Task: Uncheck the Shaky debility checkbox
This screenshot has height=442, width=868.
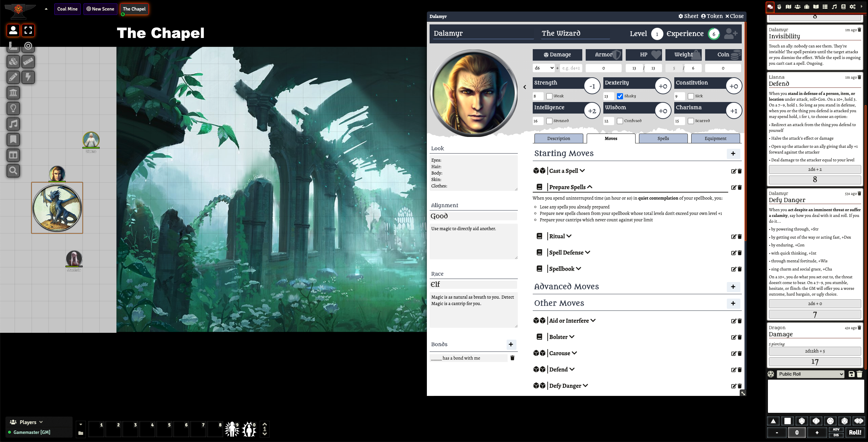Action: click(620, 96)
